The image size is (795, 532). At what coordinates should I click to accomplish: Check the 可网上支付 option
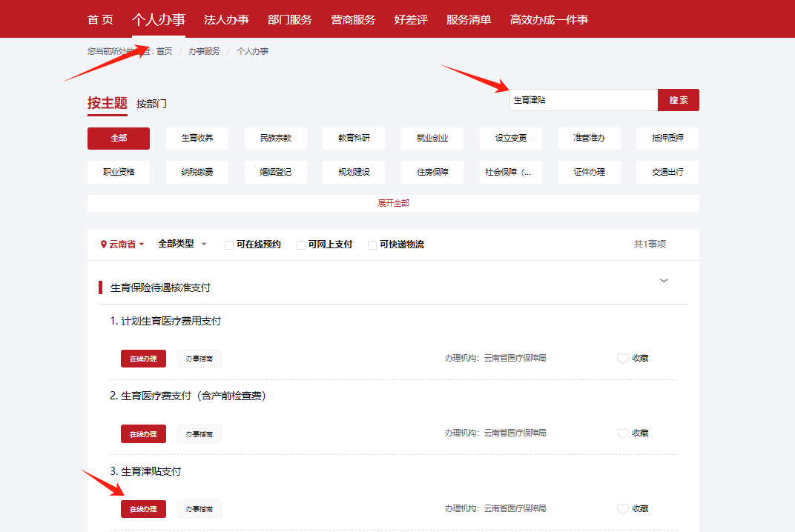300,244
